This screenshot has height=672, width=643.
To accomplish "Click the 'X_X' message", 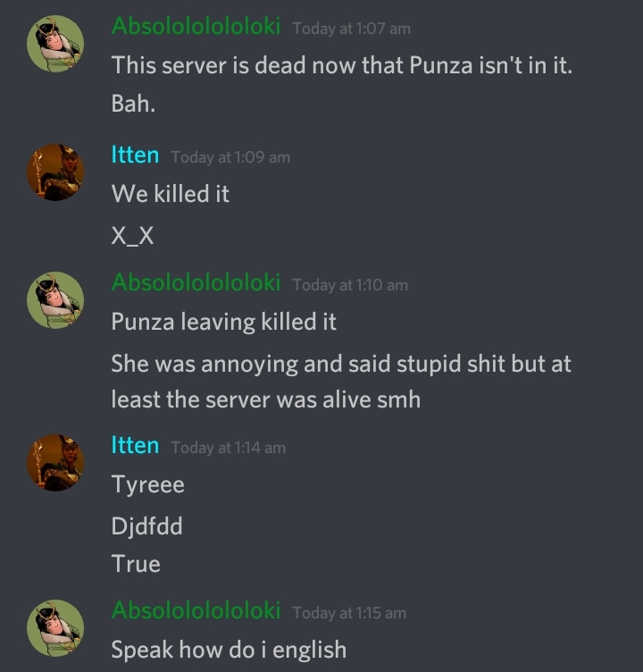I will click(132, 235).
